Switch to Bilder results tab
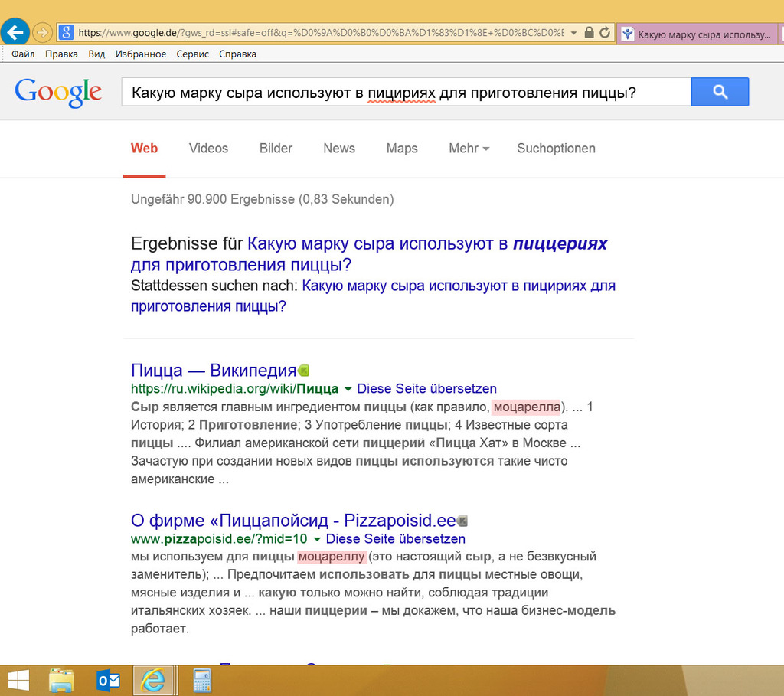 click(276, 149)
